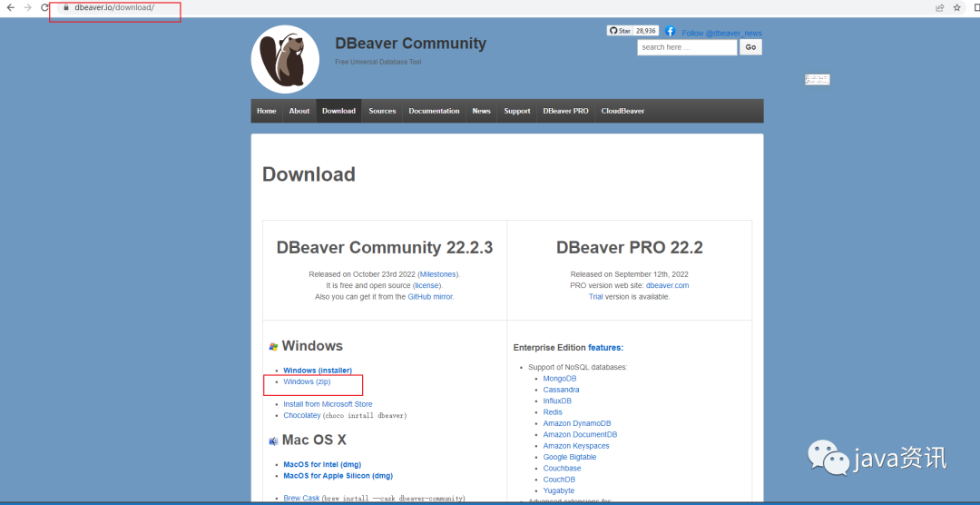Open the Follow @dbeaver_news link

tap(722, 34)
